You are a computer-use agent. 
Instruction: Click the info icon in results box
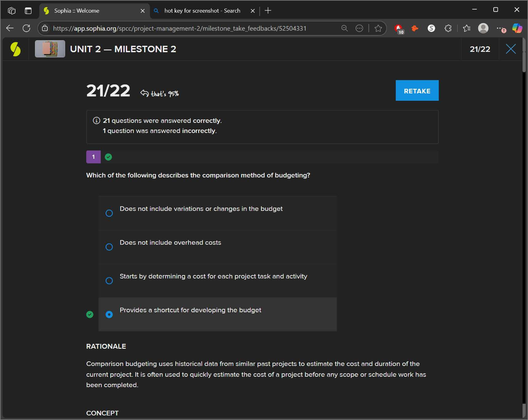click(96, 121)
